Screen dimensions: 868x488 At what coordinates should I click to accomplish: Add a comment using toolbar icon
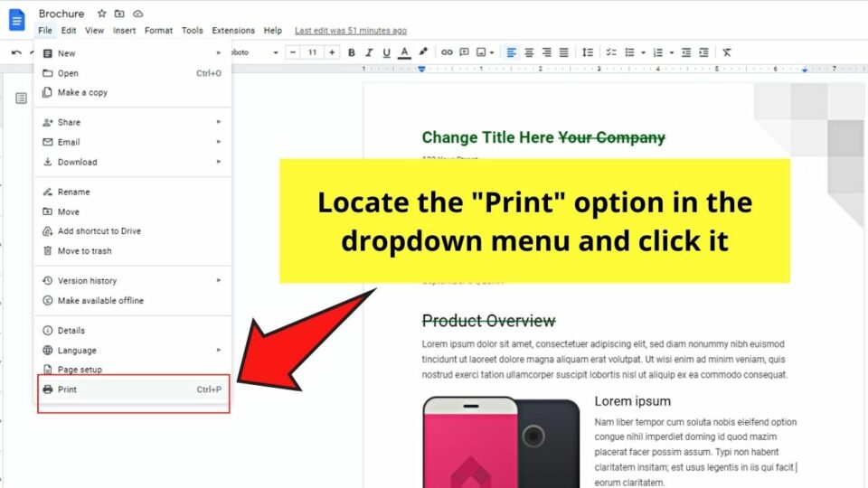tap(465, 52)
